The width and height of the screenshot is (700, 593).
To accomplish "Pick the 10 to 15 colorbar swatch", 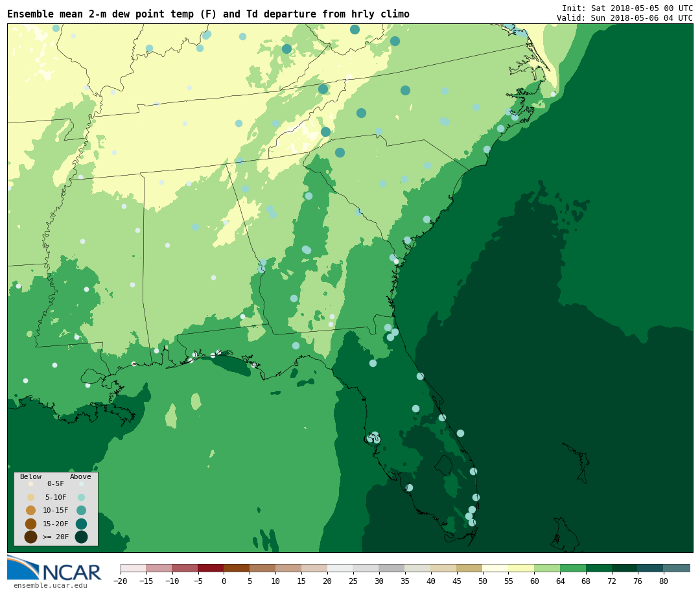I will (288, 568).
